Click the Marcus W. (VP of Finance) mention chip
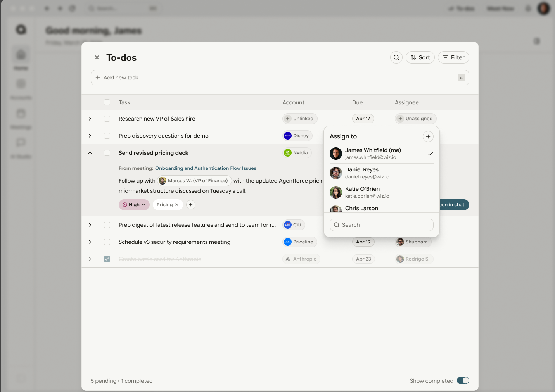This screenshot has width=555, height=392. [x=195, y=181]
